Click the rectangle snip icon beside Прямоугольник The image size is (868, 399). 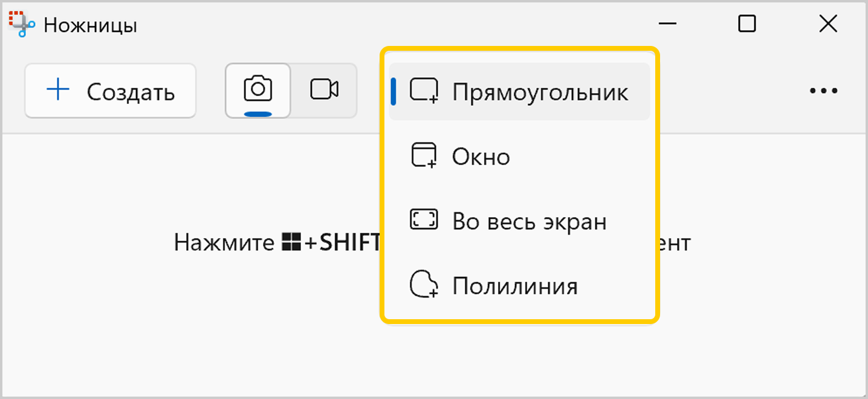pos(424,91)
